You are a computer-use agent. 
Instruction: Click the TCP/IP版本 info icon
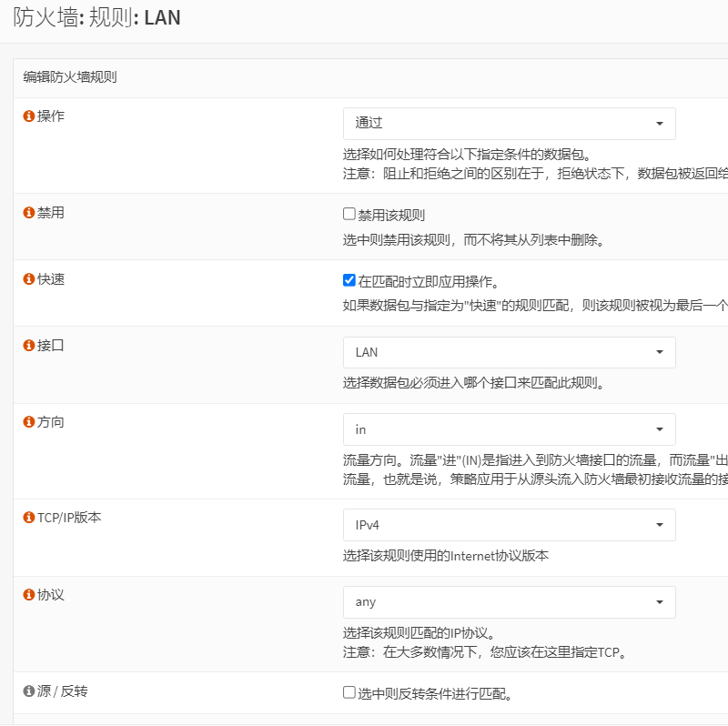[29, 518]
